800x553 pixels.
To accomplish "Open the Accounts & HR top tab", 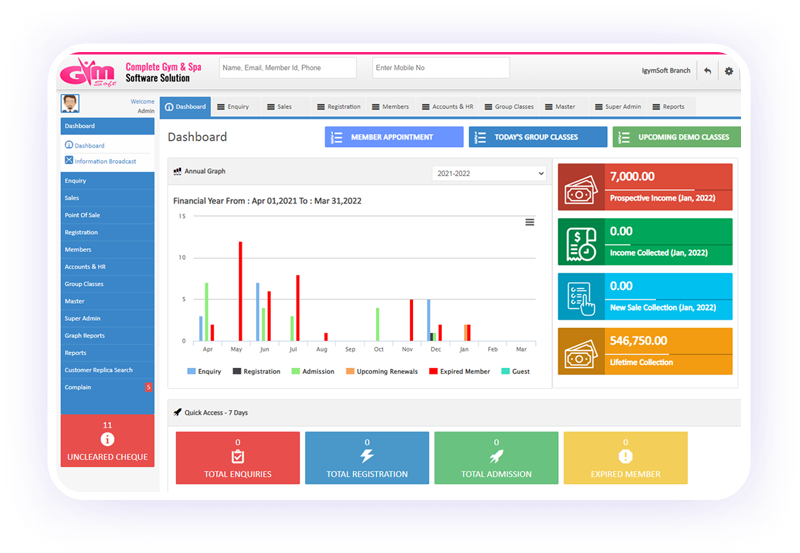I will 447,107.
